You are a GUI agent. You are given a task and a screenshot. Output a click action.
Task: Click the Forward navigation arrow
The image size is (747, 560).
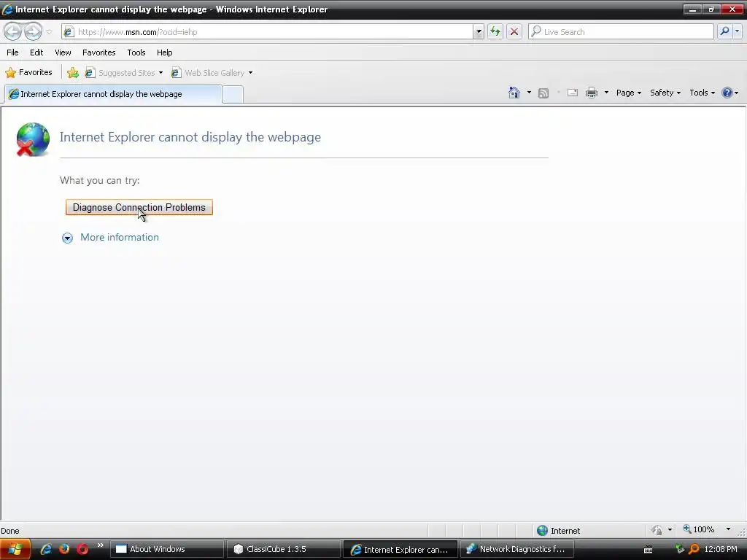33,32
